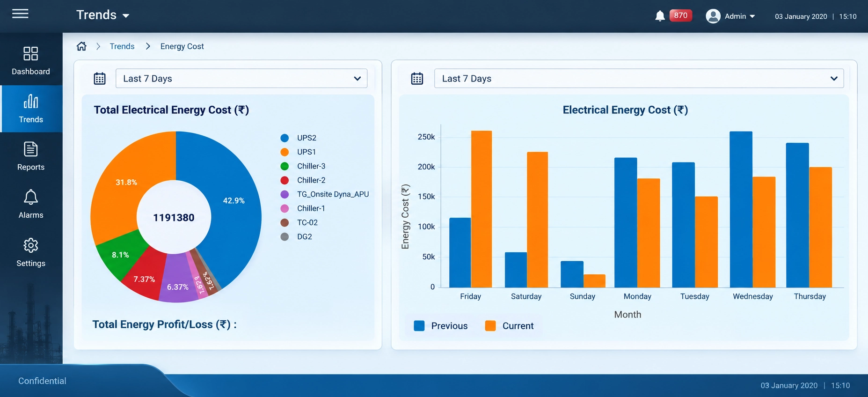Toggle TG_Onsite Dyna_APU legend entry

point(325,194)
